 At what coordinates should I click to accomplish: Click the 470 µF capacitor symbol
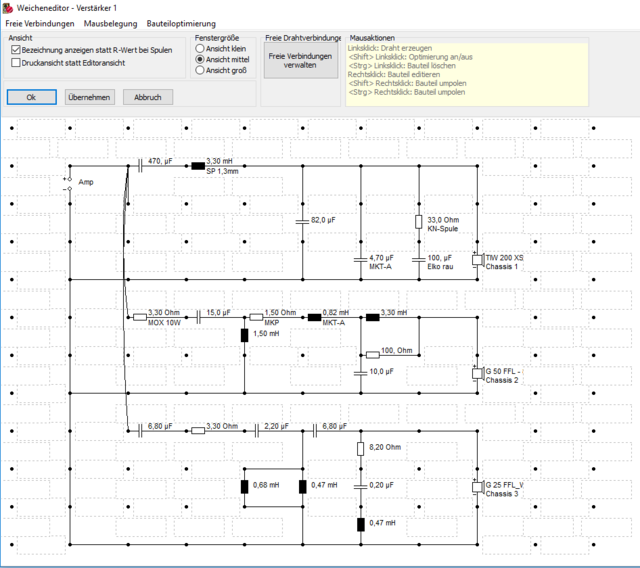tap(140, 166)
